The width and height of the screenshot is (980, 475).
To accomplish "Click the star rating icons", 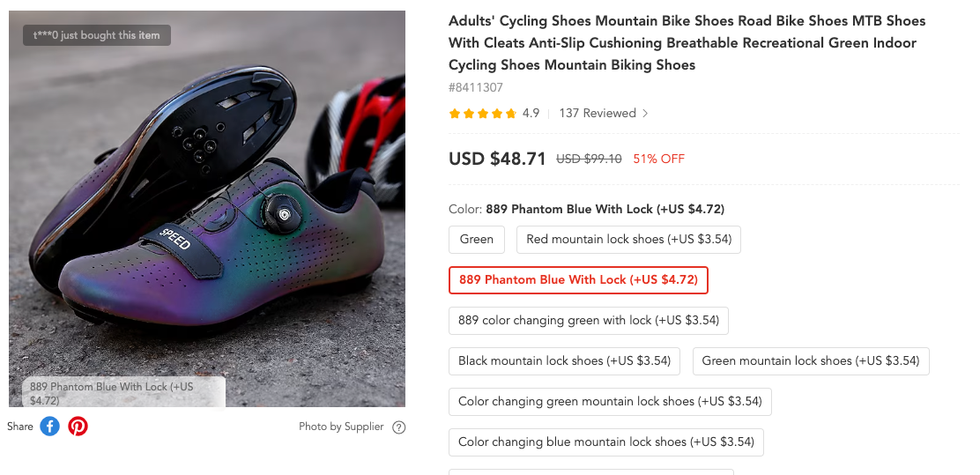I will [x=482, y=114].
